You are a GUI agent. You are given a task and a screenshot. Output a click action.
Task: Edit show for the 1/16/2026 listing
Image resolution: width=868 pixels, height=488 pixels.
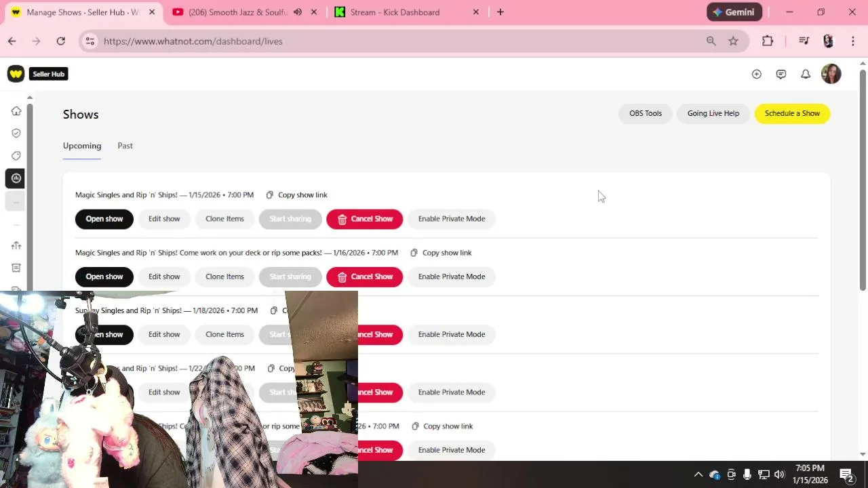[x=164, y=277]
